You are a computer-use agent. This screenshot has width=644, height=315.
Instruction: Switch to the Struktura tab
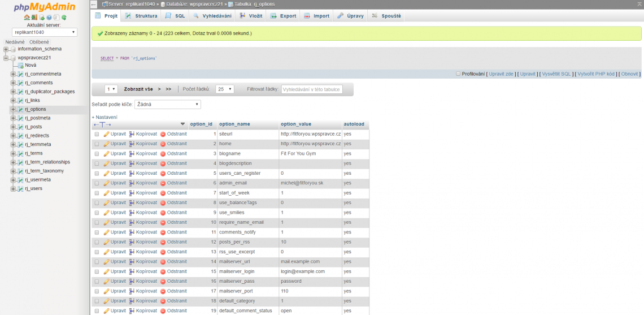(x=141, y=16)
